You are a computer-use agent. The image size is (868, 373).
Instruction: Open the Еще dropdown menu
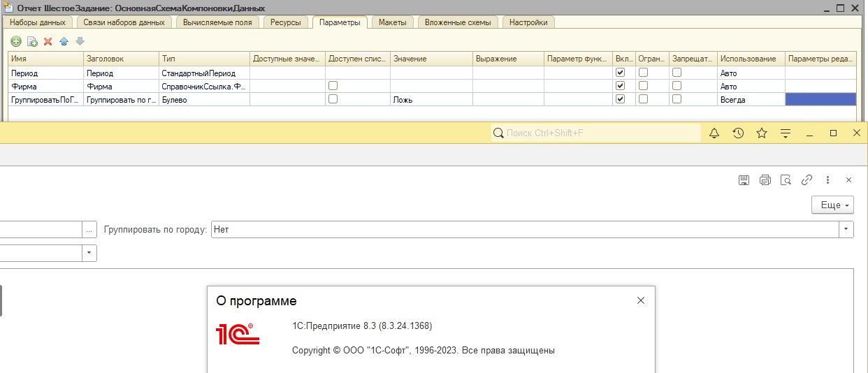point(832,205)
